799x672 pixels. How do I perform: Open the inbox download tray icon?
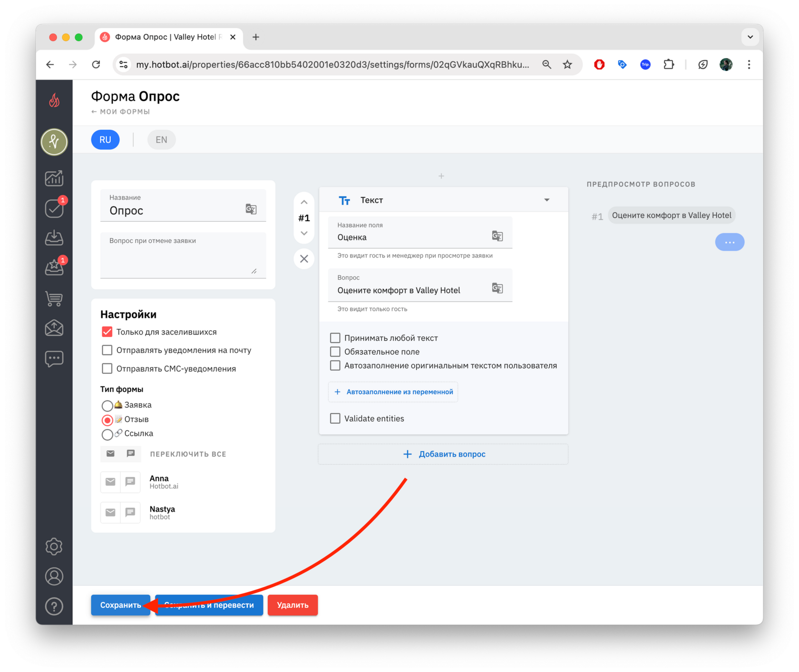coord(54,238)
